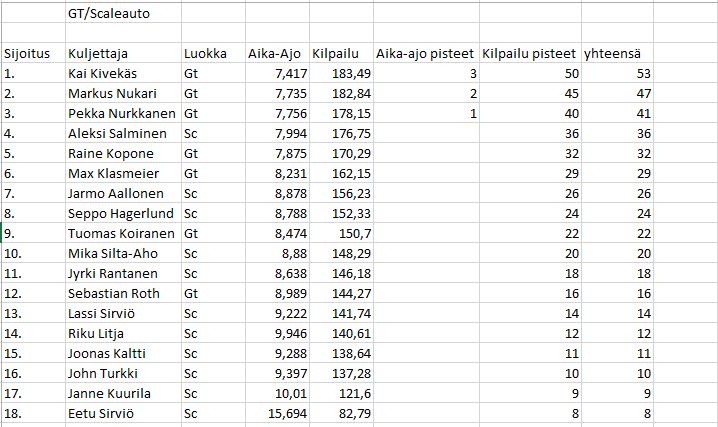Image resolution: width=718 pixels, height=427 pixels.
Task: Click the cell with Eetu Sirviö
Action: 99,413
